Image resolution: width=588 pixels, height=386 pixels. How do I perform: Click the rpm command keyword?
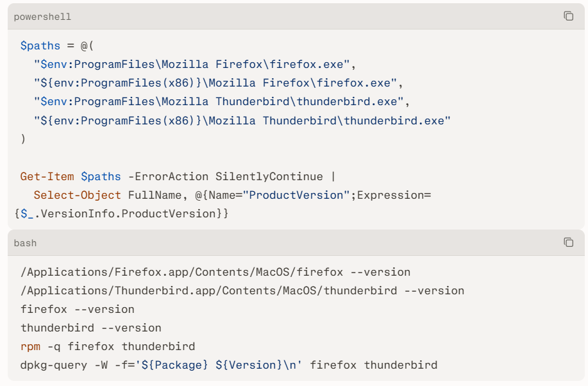click(30, 347)
